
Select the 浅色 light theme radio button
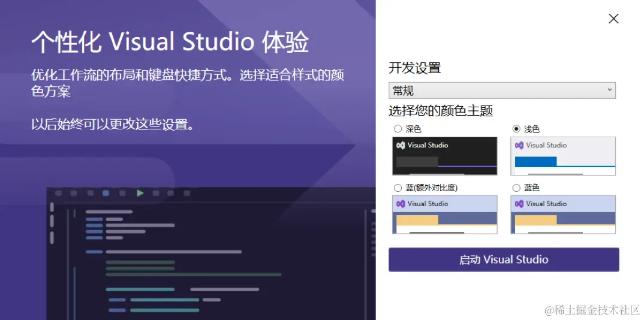(516, 129)
